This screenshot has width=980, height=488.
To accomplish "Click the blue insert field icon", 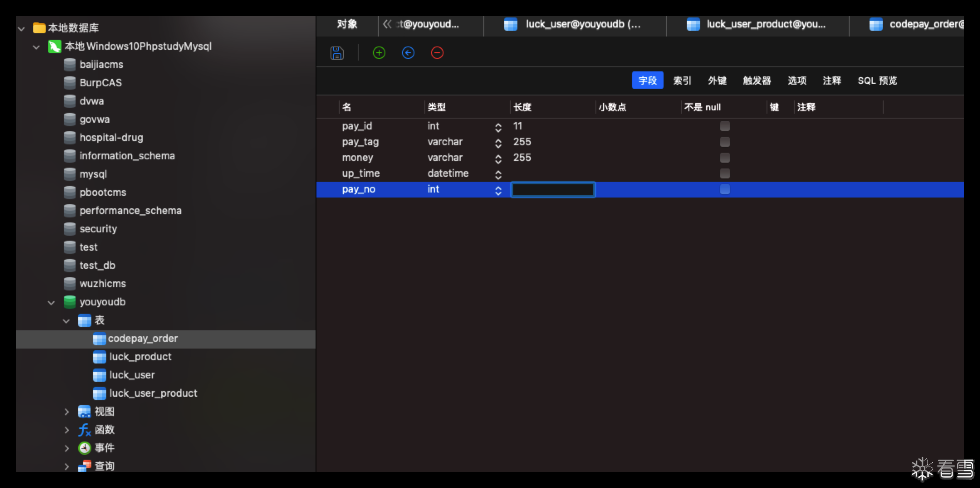I will tap(408, 53).
